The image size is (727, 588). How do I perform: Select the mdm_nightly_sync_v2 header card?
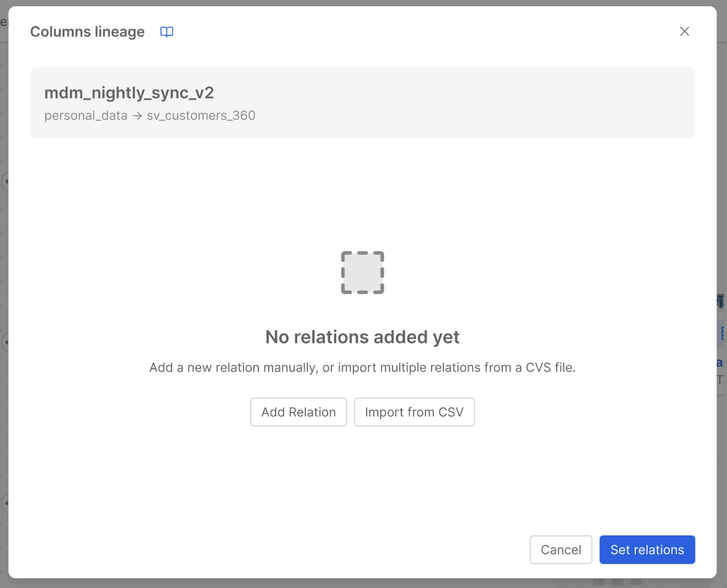pos(362,102)
